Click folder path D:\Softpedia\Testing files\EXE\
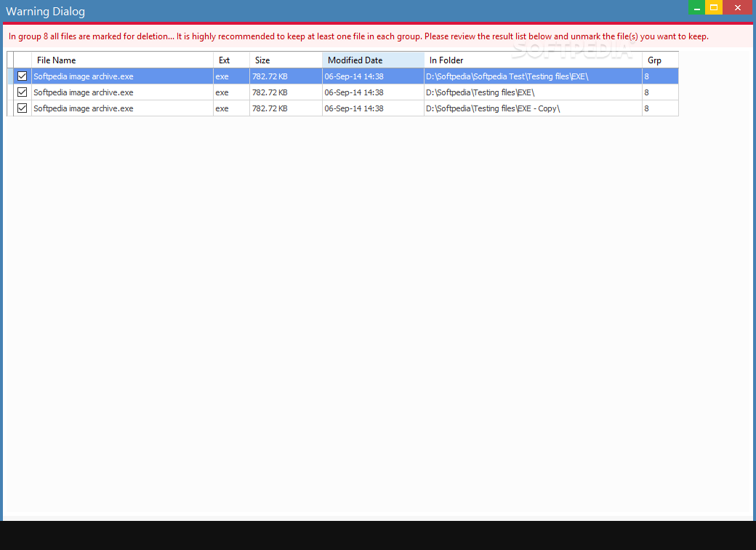 [x=480, y=92]
